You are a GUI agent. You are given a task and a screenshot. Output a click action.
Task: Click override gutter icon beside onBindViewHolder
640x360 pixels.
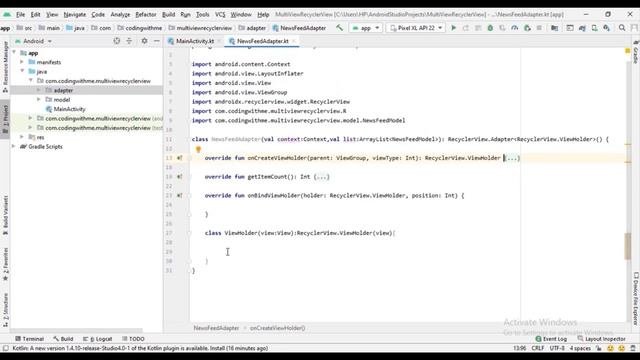(x=180, y=196)
